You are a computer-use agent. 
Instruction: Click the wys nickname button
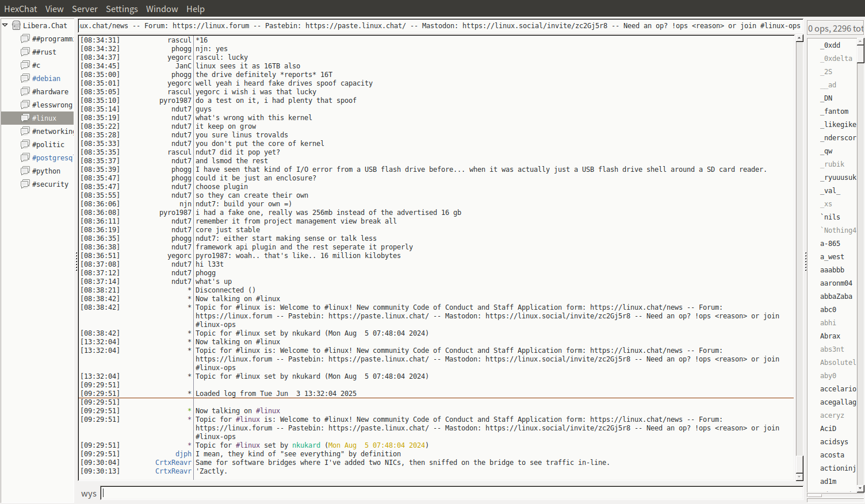[89, 494]
